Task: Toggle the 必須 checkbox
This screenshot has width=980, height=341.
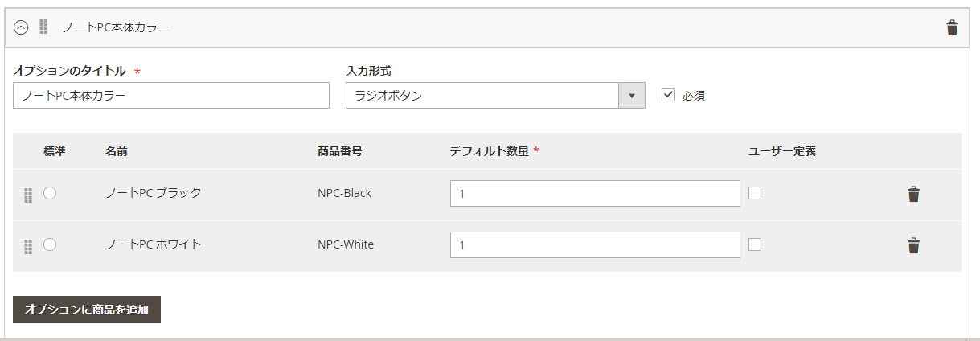Action: coord(667,95)
